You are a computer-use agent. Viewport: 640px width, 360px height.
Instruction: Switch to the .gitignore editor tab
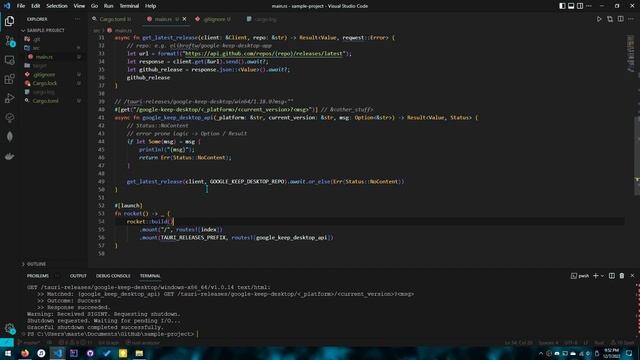click(x=213, y=19)
